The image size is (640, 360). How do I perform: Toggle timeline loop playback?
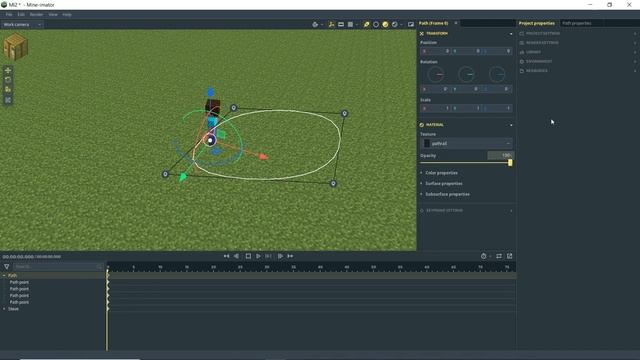[x=499, y=256]
